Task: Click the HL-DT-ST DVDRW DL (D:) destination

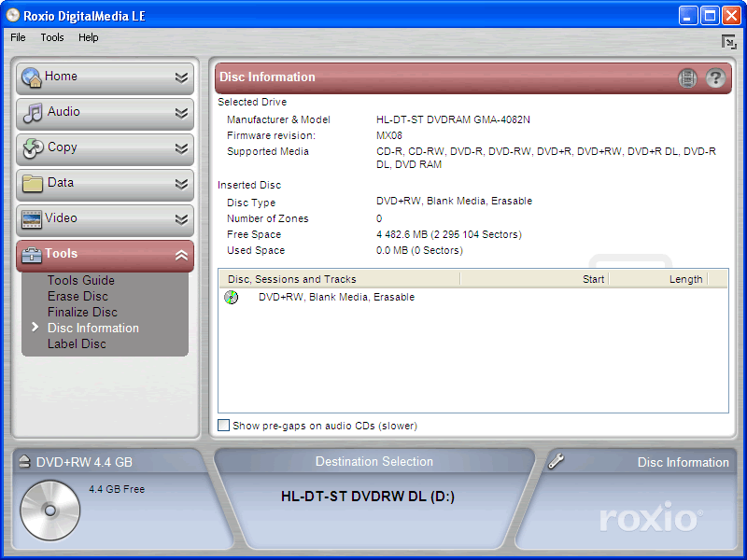Action: (368, 497)
